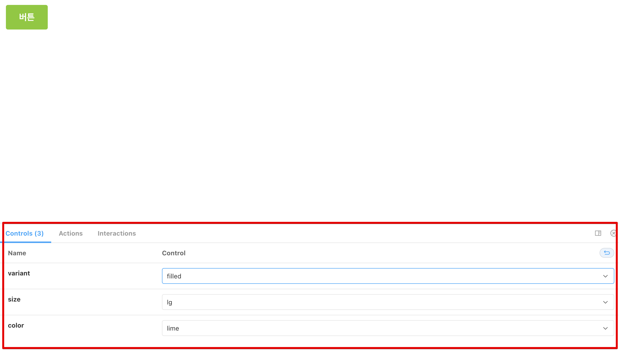Click the color row label
Screen dimensions: 619x364
click(x=16, y=325)
